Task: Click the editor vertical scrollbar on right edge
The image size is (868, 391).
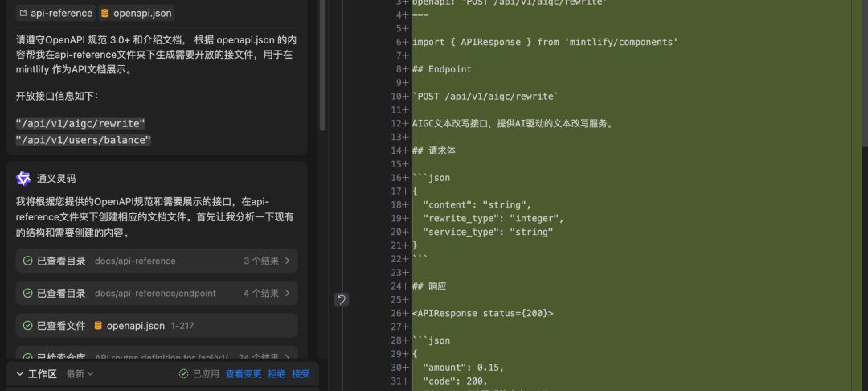Action: point(865,72)
